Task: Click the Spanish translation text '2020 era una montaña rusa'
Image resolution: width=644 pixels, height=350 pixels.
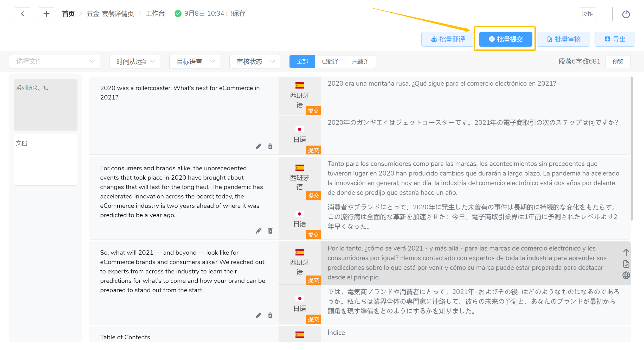Action: [x=442, y=83]
